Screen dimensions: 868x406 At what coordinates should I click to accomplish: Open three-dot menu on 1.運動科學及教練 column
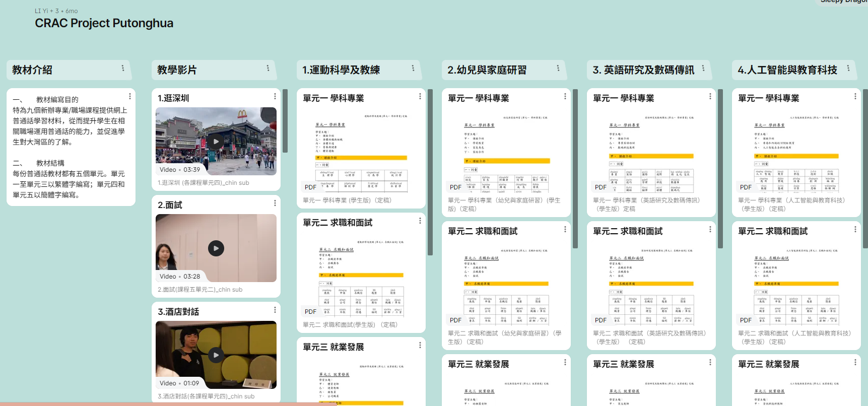click(413, 68)
